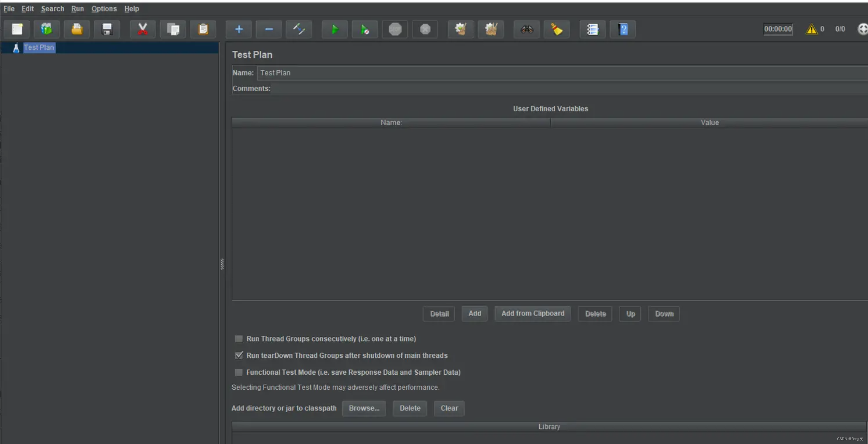Click Delete button under variables table
Screen dimensions: 868x444
pos(595,314)
